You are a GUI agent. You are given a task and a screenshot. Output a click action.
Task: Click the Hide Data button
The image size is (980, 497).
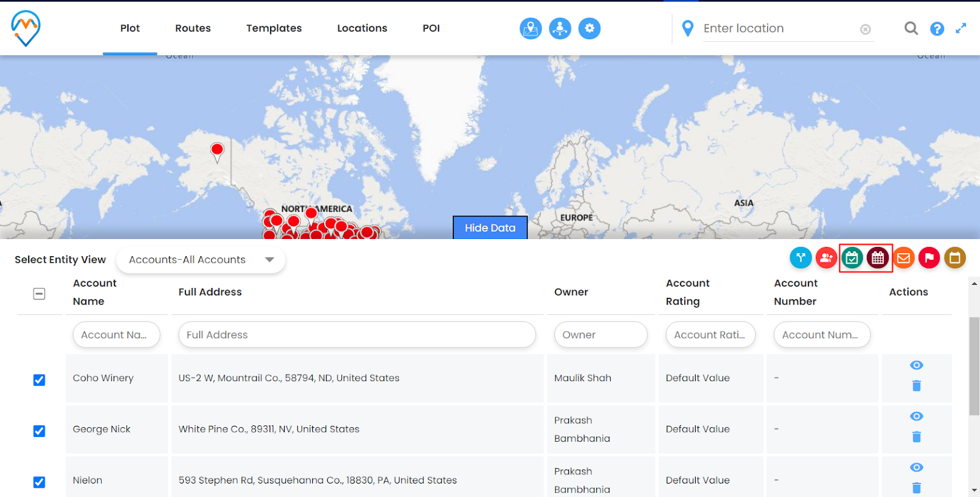click(490, 228)
